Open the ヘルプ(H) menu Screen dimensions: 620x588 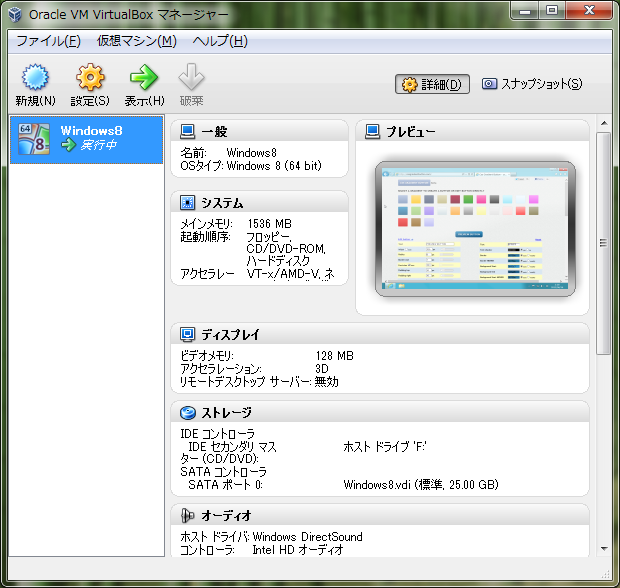point(220,41)
